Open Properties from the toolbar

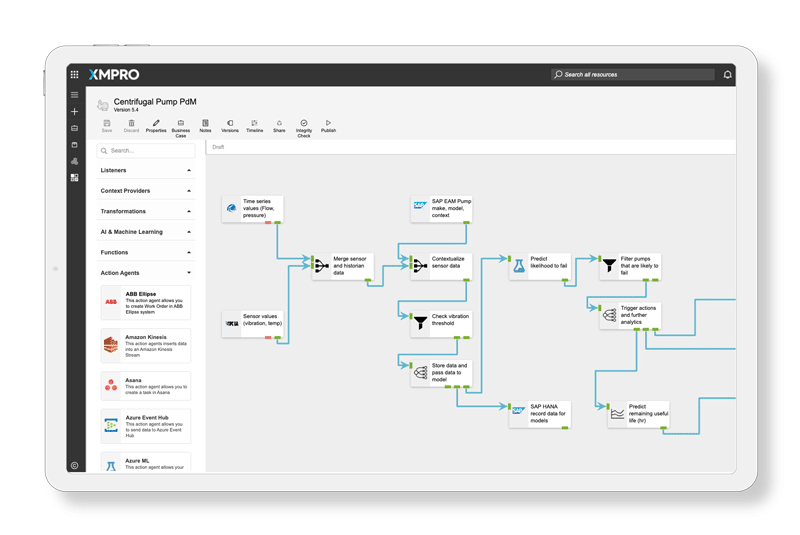coord(156,126)
